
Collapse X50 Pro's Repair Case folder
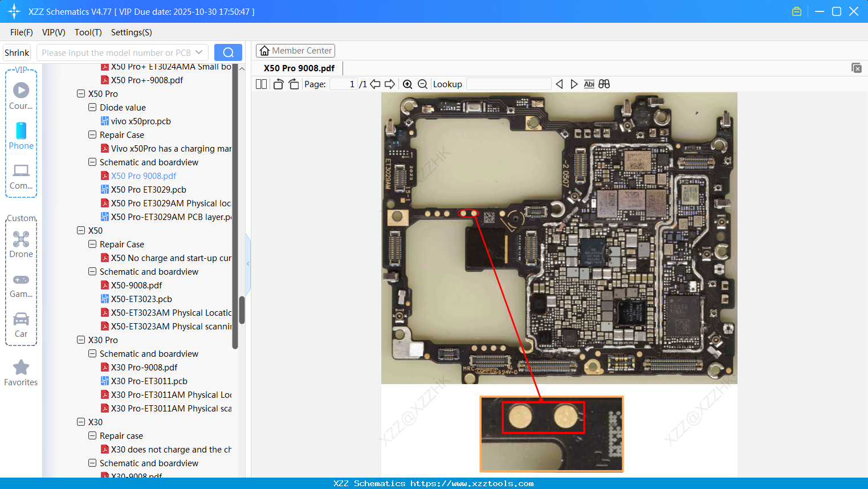[92, 135]
